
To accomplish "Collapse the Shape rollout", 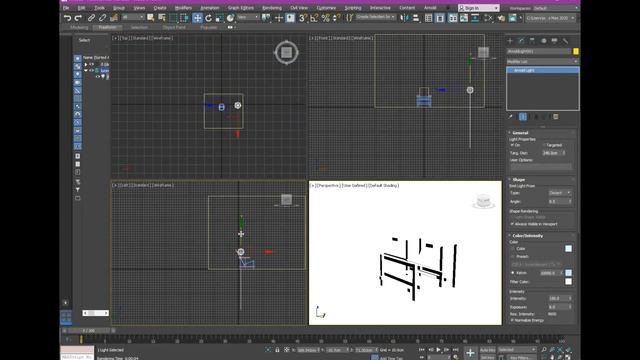I will [518, 180].
